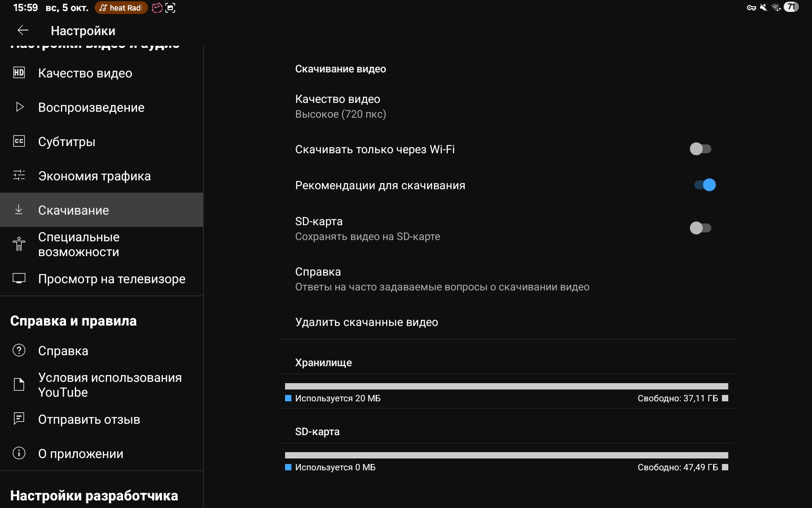Tap the heat Radio notification chip
Image resolution: width=812 pixels, height=508 pixels.
click(x=121, y=8)
